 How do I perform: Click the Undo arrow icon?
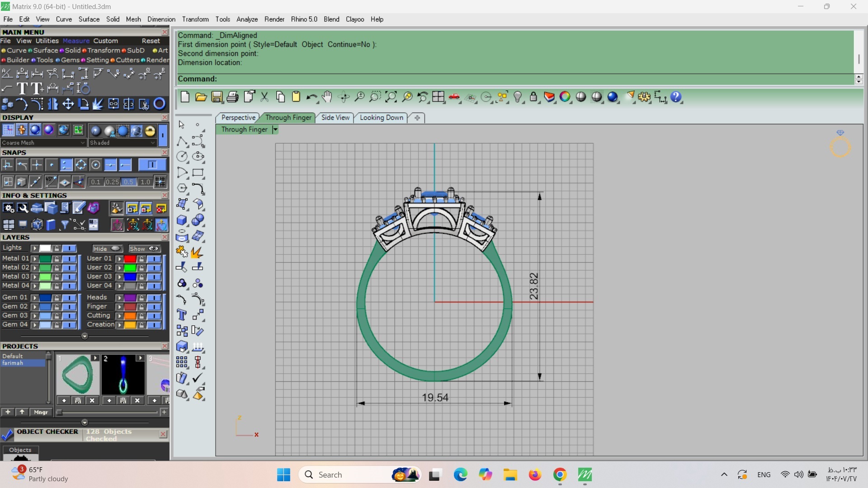click(x=311, y=97)
